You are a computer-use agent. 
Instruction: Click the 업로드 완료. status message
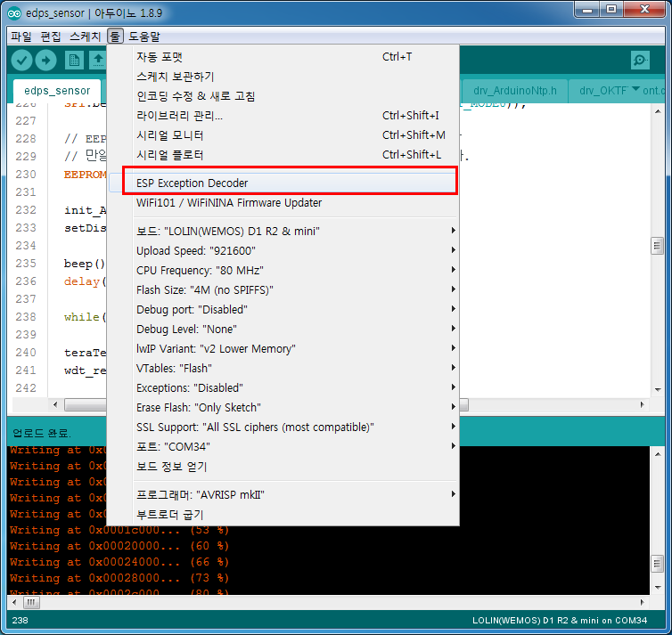click(x=42, y=433)
